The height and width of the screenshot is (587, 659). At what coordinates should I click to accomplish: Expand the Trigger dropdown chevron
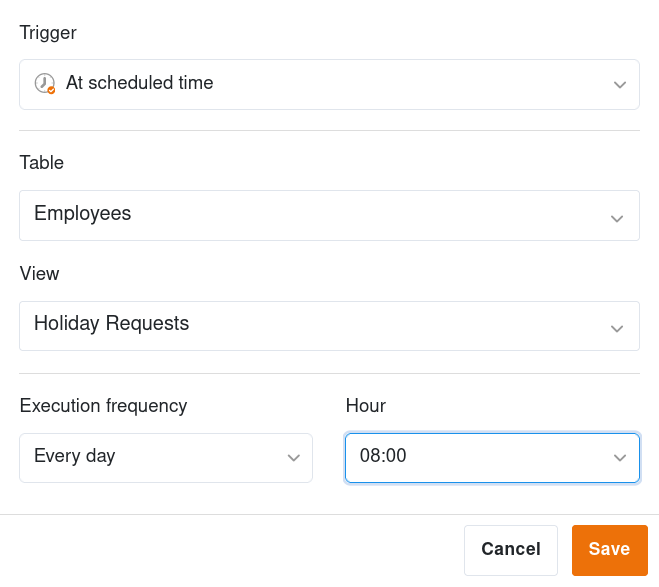(x=619, y=85)
